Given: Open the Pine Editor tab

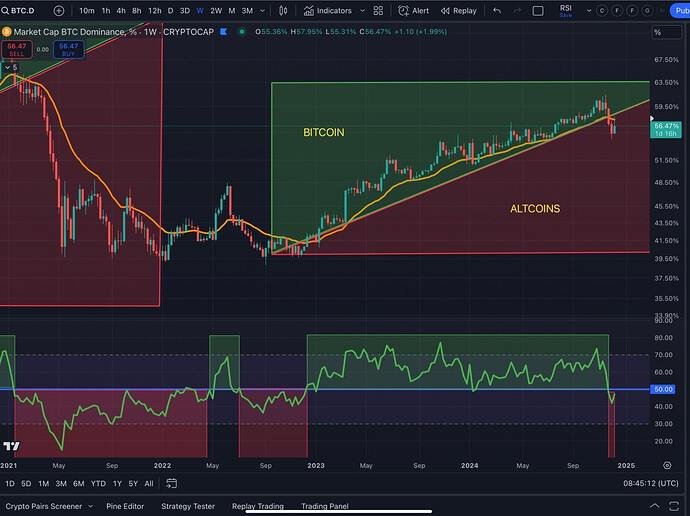Looking at the screenshot, I should (x=125, y=506).
